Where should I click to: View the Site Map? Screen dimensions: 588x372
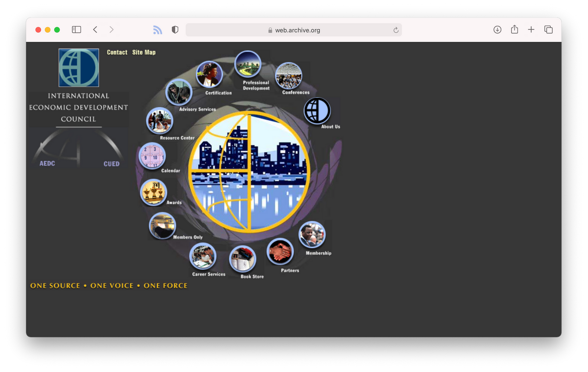coord(144,52)
